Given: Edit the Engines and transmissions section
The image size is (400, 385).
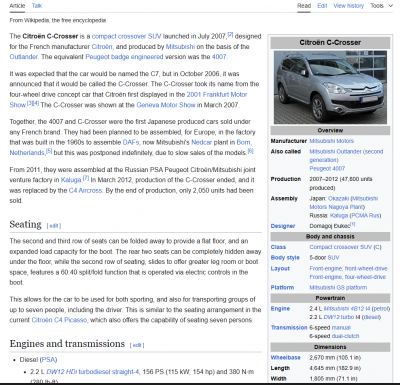Looking at the screenshot, I should 137,345.
